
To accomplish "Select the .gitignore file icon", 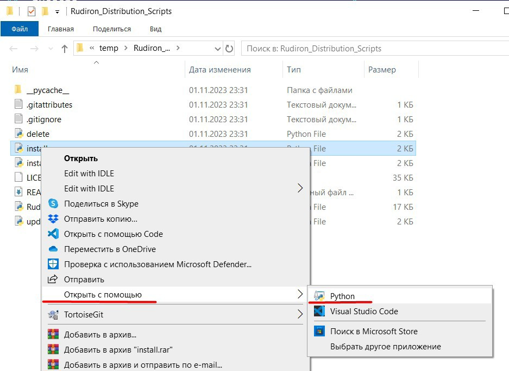I will (19, 119).
